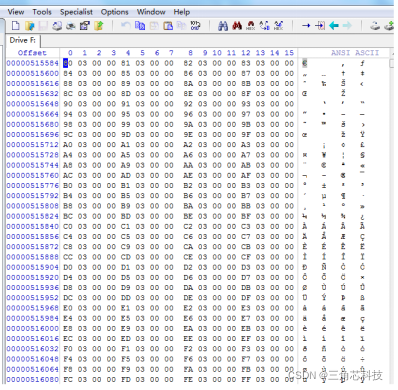
Task: Click the Open file folder icon
Action: point(30,26)
